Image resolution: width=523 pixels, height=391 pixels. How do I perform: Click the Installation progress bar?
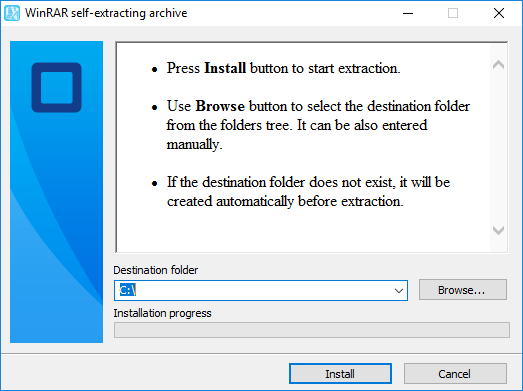click(x=312, y=330)
